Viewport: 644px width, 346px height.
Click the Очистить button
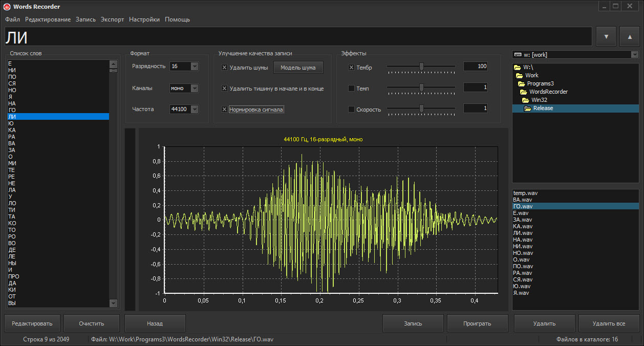tap(92, 323)
